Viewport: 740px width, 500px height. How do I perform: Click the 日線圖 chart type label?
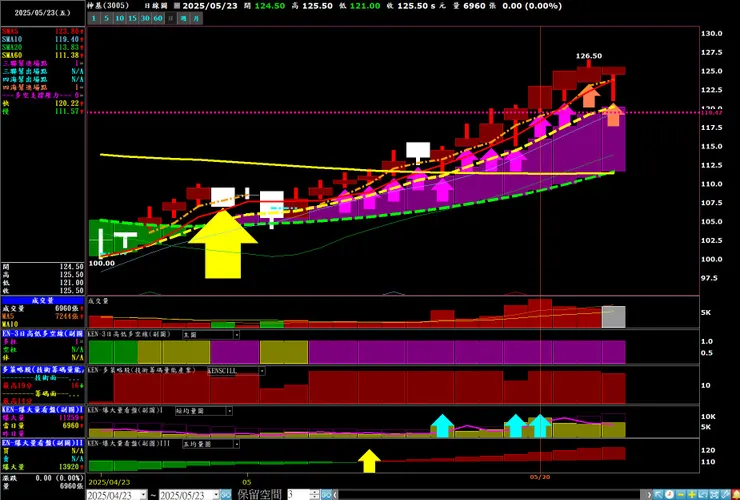[157, 6]
